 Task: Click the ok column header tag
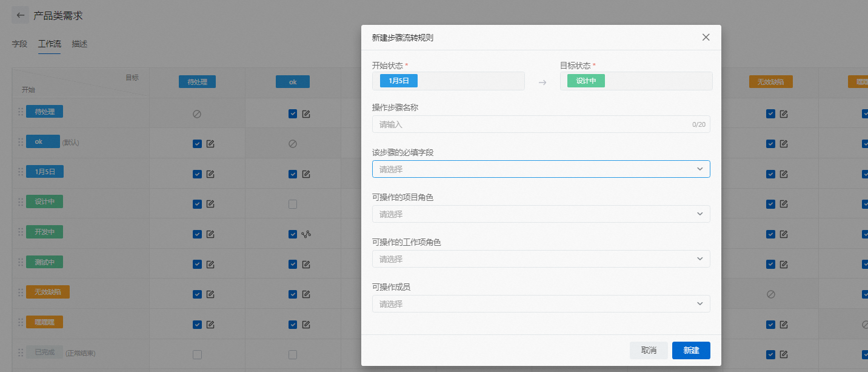tap(293, 82)
